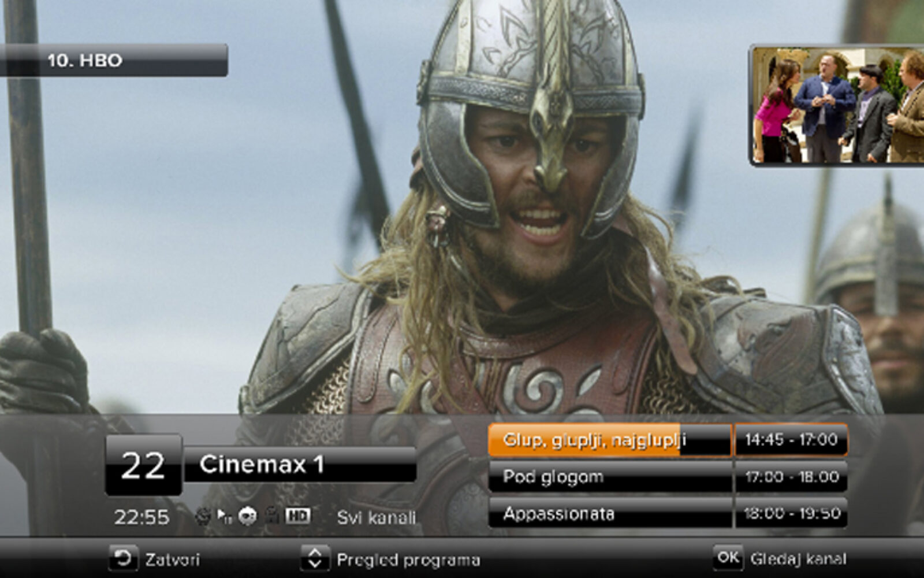Open the up/down arrows program overview icon
Viewport: 924px width, 578px height.
pyautogui.click(x=315, y=558)
